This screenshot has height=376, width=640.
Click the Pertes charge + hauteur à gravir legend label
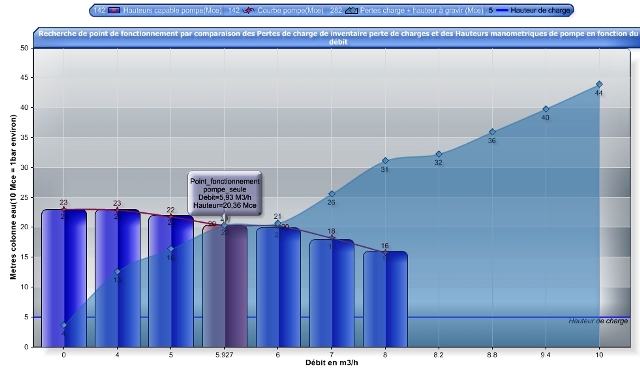tap(421, 10)
